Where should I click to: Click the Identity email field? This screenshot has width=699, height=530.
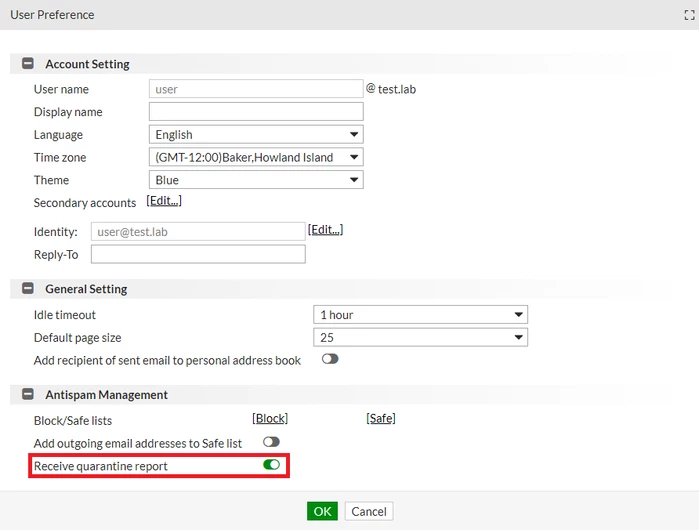pyautogui.click(x=198, y=231)
